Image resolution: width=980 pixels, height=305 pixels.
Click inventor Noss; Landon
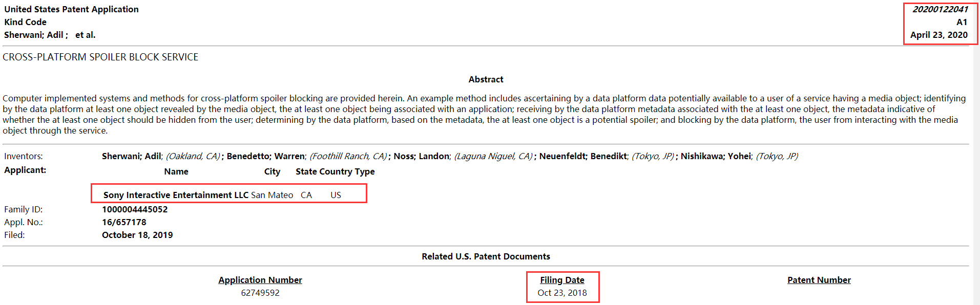421,156
